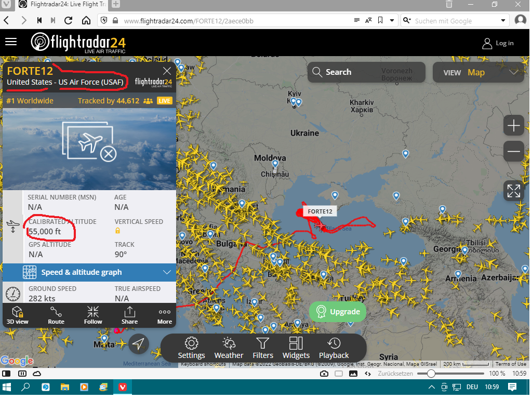The image size is (532, 399).
Task: Open the reader view icon
Action: tap(356, 20)
